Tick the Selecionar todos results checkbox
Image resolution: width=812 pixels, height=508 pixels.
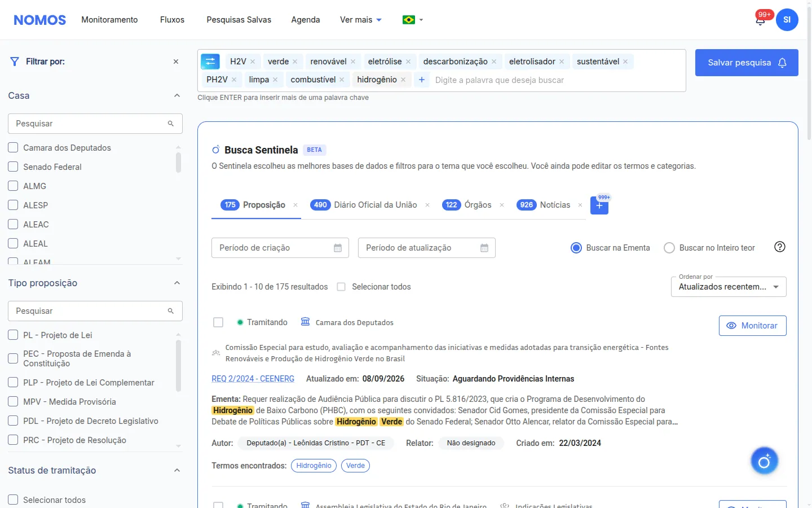click(341, 287)
